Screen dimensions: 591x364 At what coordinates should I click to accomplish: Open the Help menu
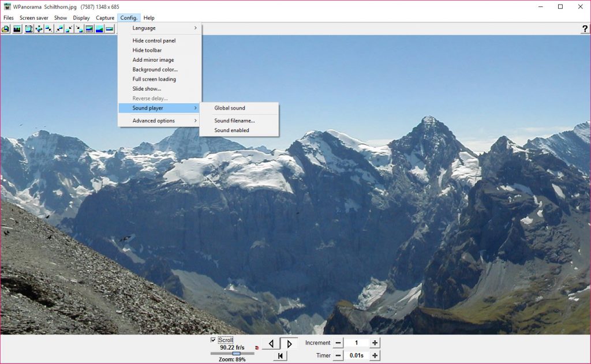[x=149, y=18]
